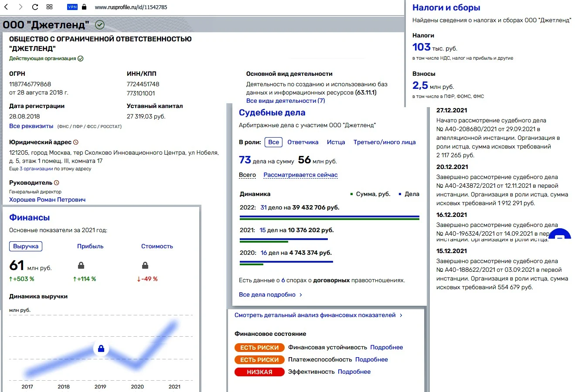Open the blue chat bubble widget
This screenshot has height=392, width=575.
click(x=560, y=235)
